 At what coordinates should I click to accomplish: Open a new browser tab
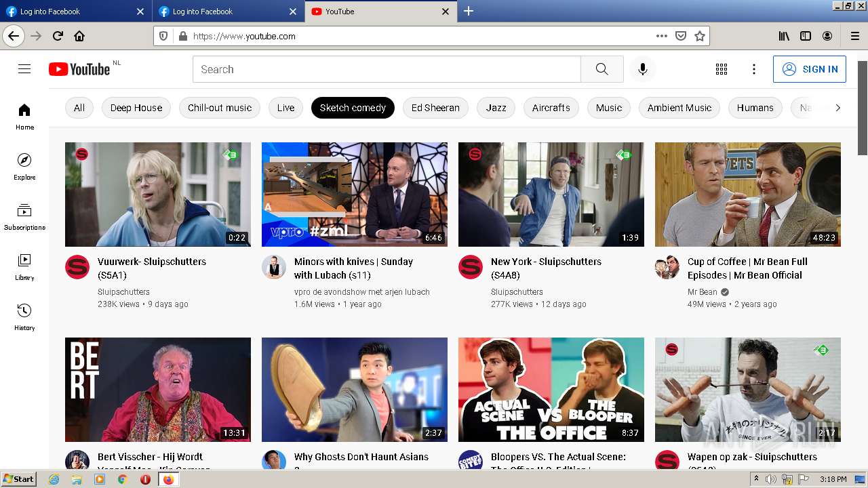point(469,11)
